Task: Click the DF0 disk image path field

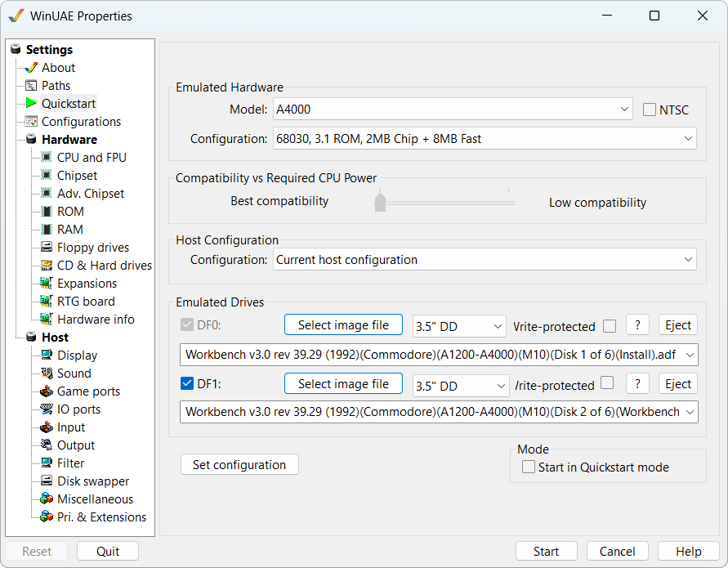Action: coord(433,355)
